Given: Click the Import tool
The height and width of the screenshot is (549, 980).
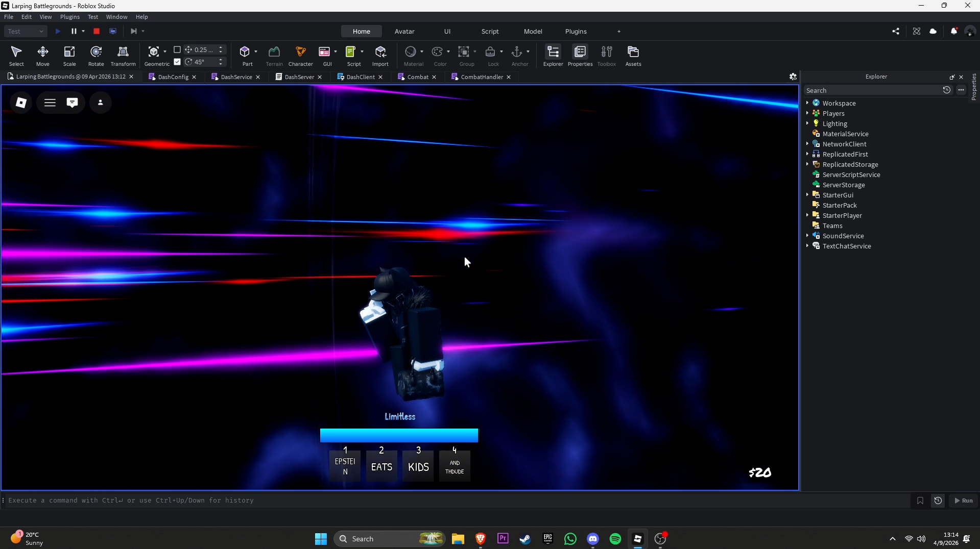Looking at the screenshot, I should tap(380, 56).
